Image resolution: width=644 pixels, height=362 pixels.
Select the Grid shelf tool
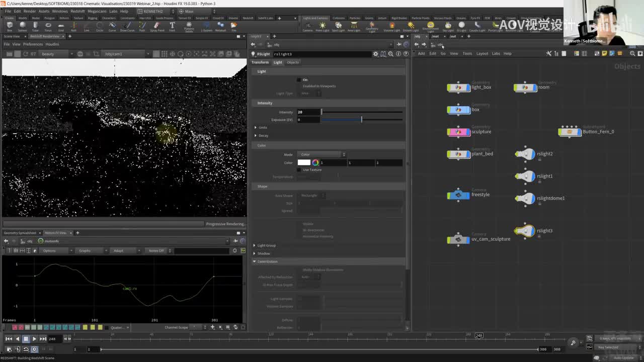(61, 26)
